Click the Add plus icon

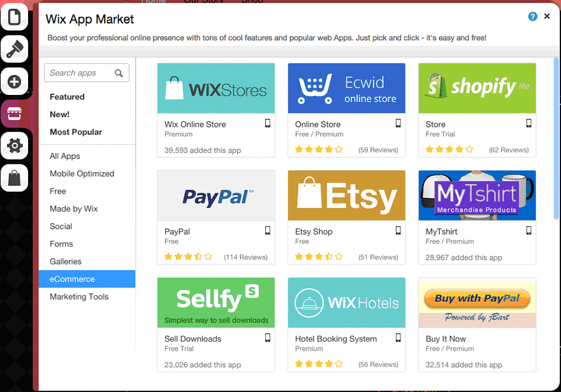[14, 82]
